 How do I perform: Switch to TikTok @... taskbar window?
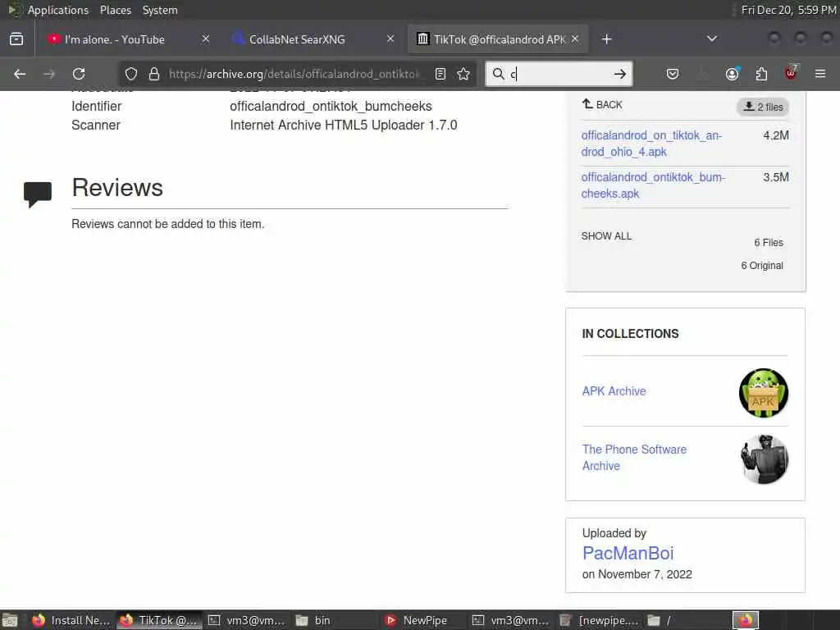coord(159,620)
